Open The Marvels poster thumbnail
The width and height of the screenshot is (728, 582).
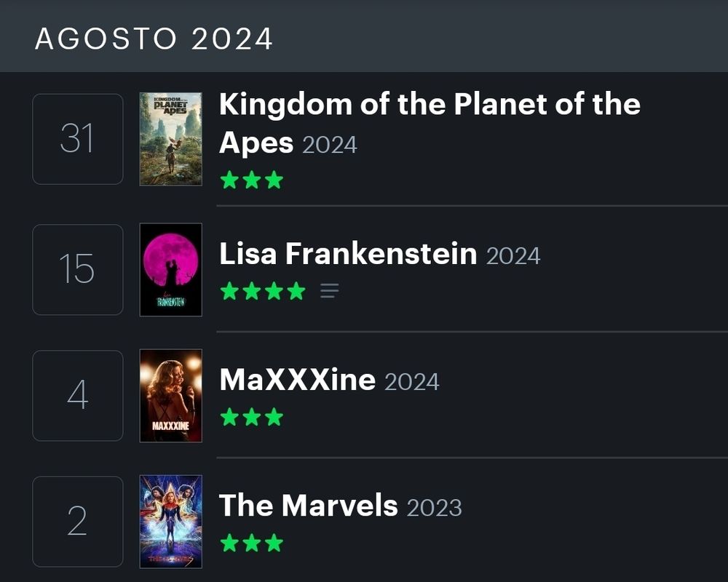pos(171,522)
